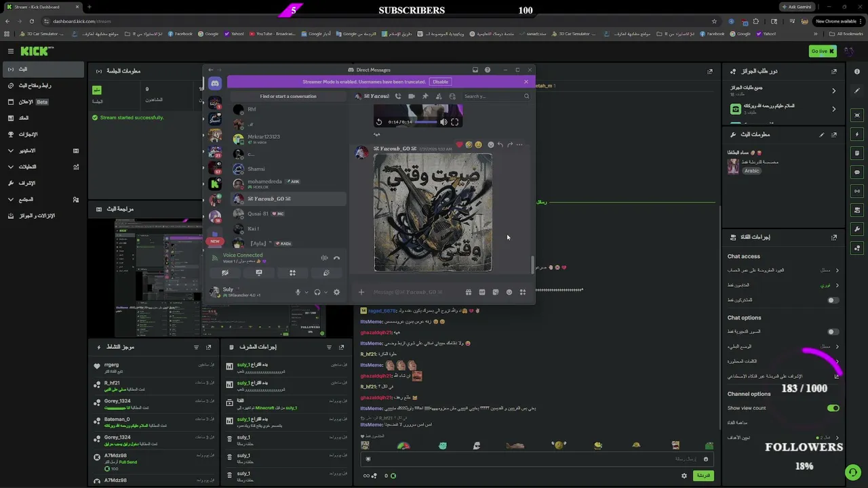
Task: Open the Kick chat settings gear
Action: 684,476
